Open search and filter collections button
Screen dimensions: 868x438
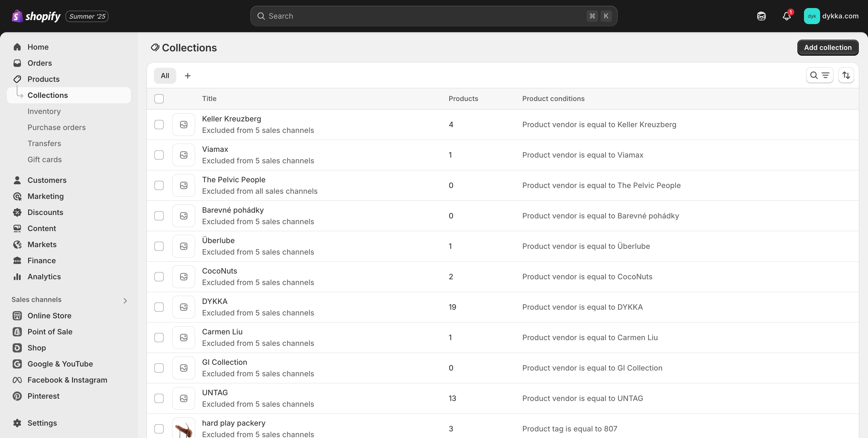[819, 75]
